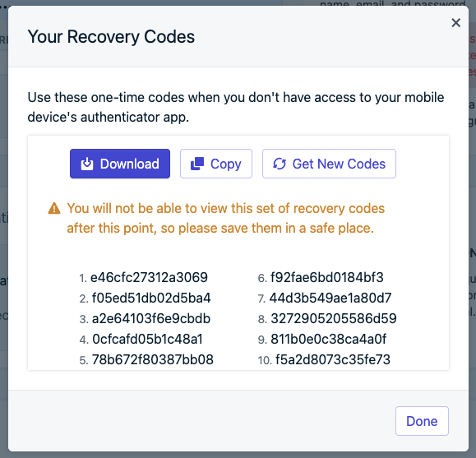Select recovery code 811b0e0c38ca4a0f
Image resolution: width=476 pixels, height=458 pixels.
pos(329,339)
